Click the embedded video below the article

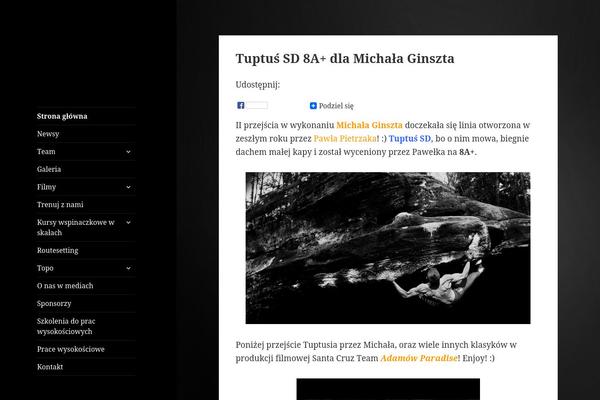388,389
